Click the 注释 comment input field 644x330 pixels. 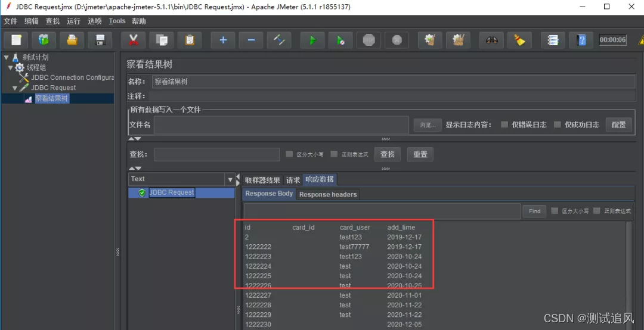pyautogui.click(x=392, y=96)
